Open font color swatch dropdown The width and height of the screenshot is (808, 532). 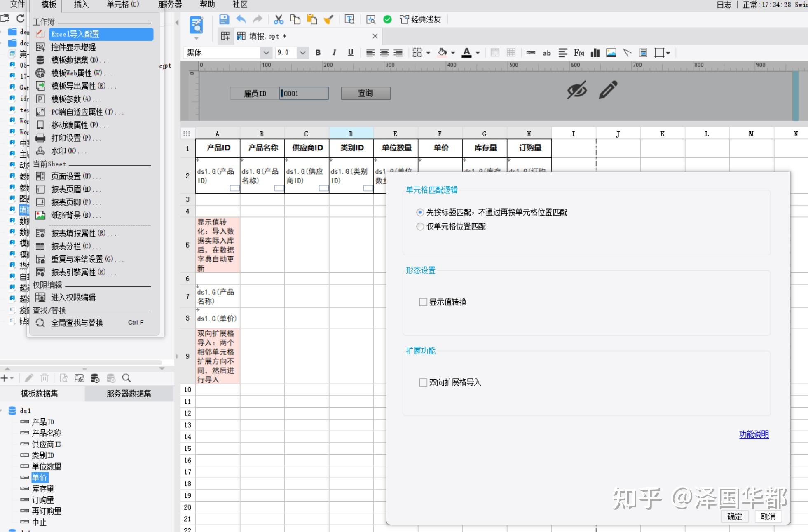(x=478, y=53)
